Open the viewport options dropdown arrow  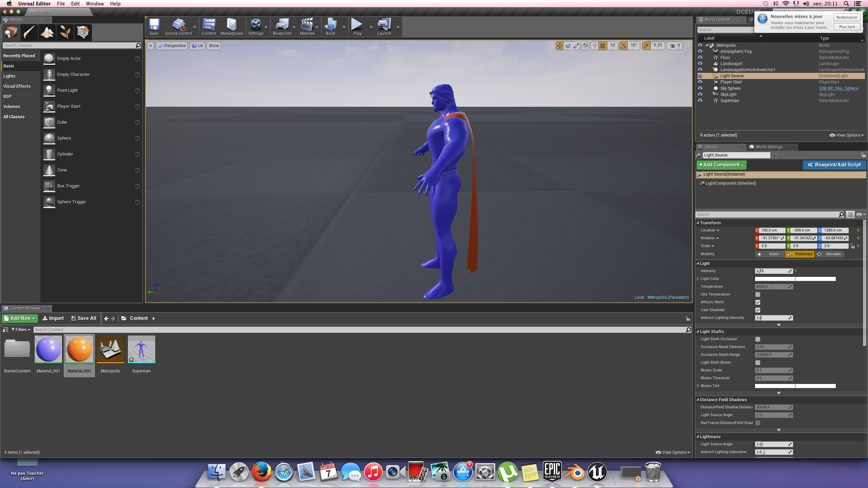point(151,46)
